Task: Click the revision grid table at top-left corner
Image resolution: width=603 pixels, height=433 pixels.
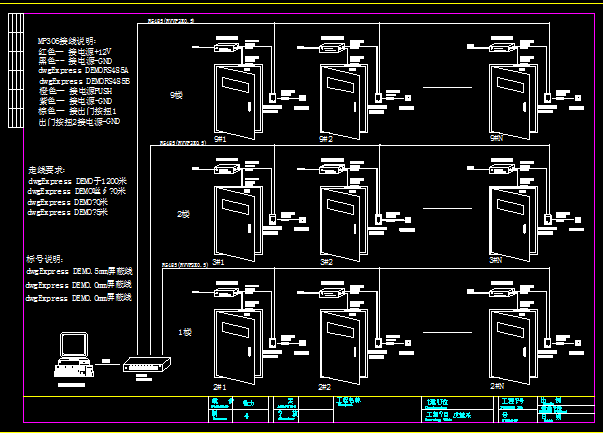Action: [16, 70]
